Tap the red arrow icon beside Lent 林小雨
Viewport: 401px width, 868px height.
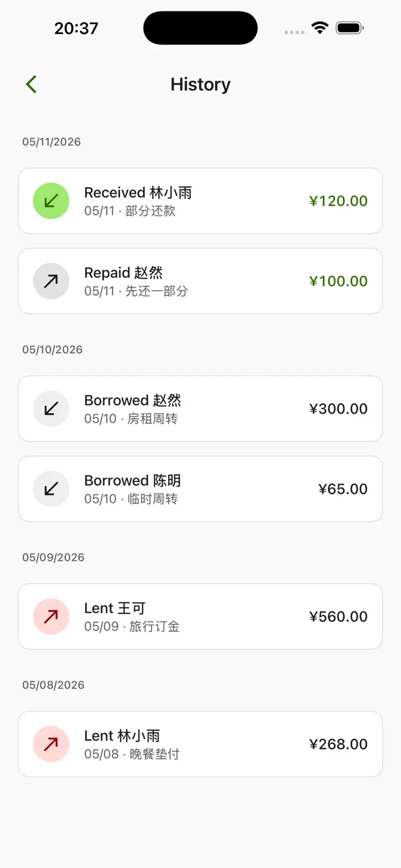click(x=51, y=744)
